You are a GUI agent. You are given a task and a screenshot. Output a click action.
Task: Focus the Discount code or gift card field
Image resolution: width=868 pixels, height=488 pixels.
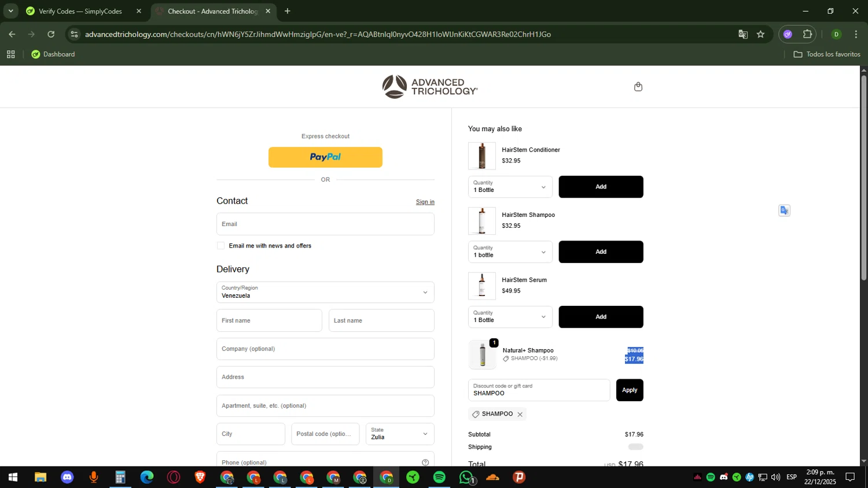(x=539, y=390)
